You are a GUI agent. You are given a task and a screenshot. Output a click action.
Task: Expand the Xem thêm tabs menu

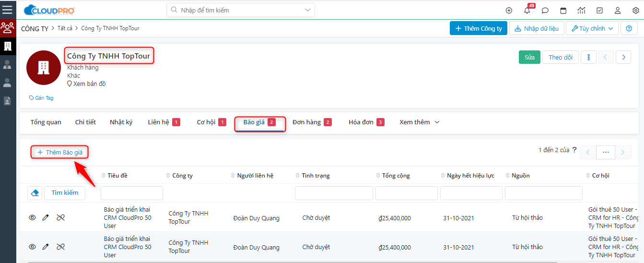(419, 122)
